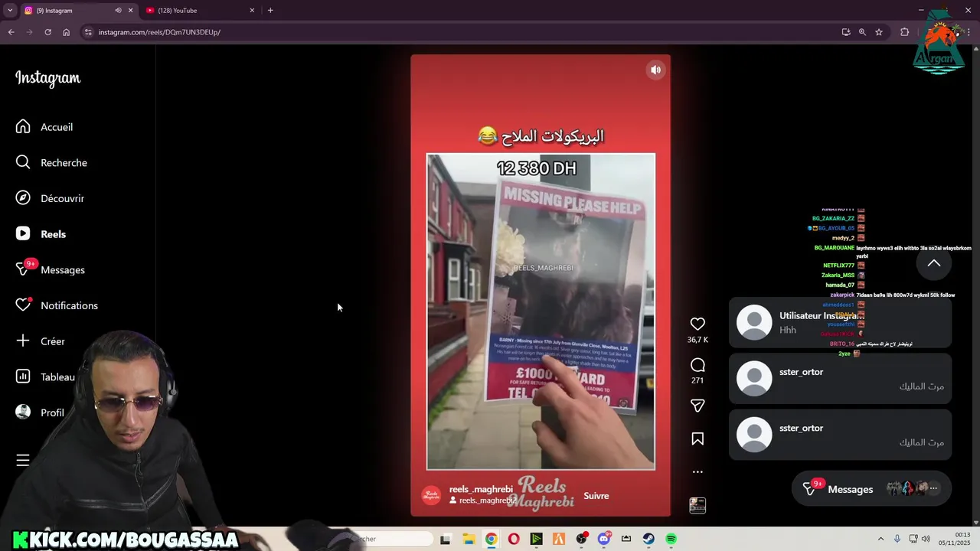Screen dimensions: 980x551
Task: Open File Explorer from taskbar
Action: click(x=469, y=539)
